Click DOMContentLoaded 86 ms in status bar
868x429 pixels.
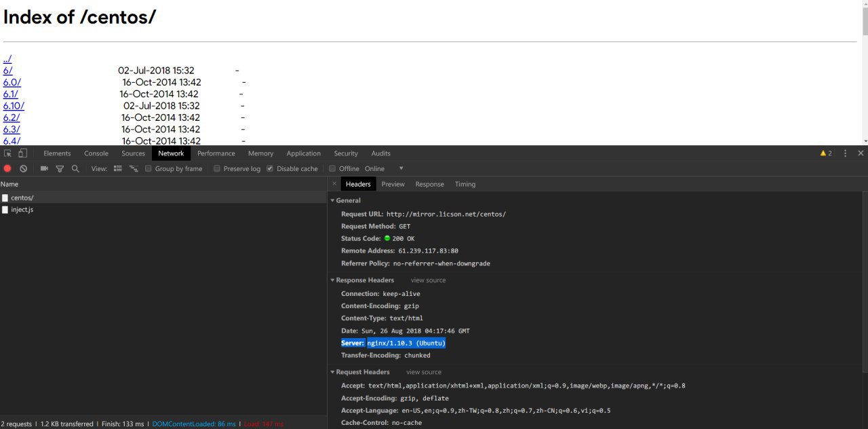pos(194,424)
